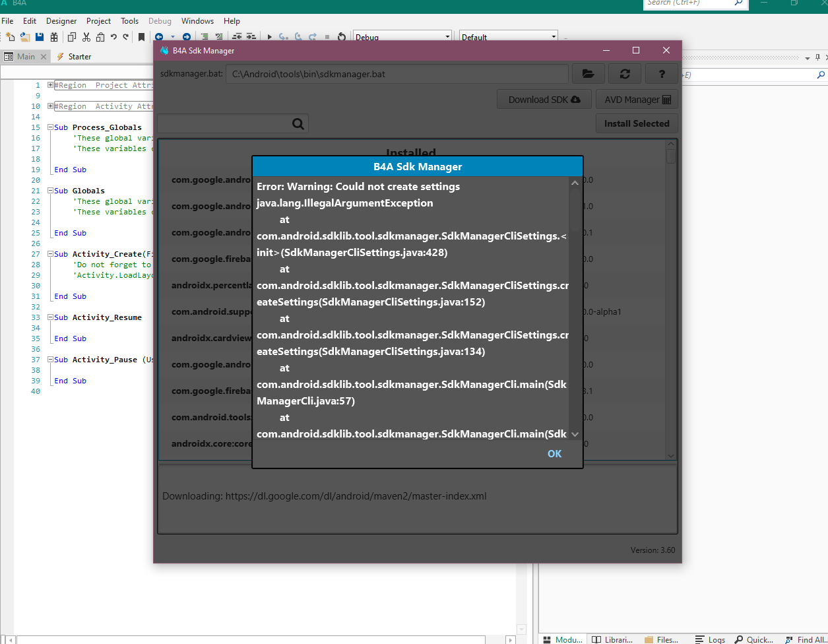Collapse Sub Activity_Create
The width and height of the screenshot is (828, 644).
point(50,254)
